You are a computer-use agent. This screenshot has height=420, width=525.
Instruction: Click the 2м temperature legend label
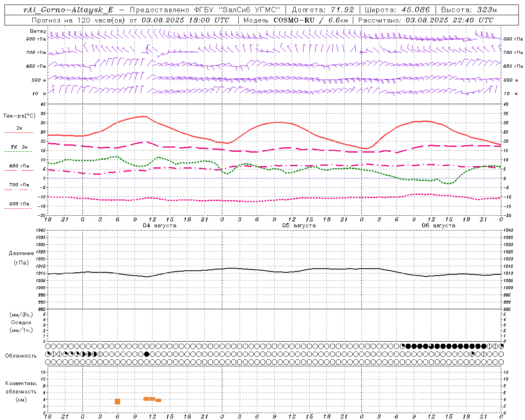(x=19, y=128)
